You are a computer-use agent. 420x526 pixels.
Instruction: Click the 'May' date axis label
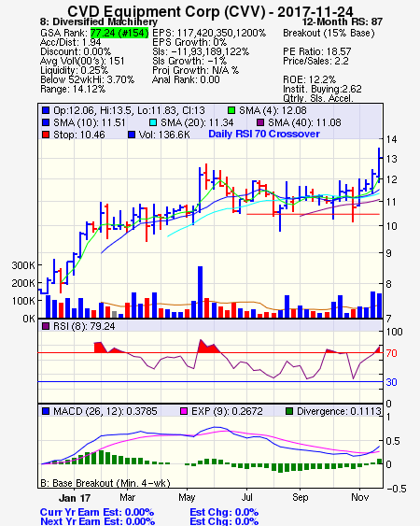tap(187, 497)
